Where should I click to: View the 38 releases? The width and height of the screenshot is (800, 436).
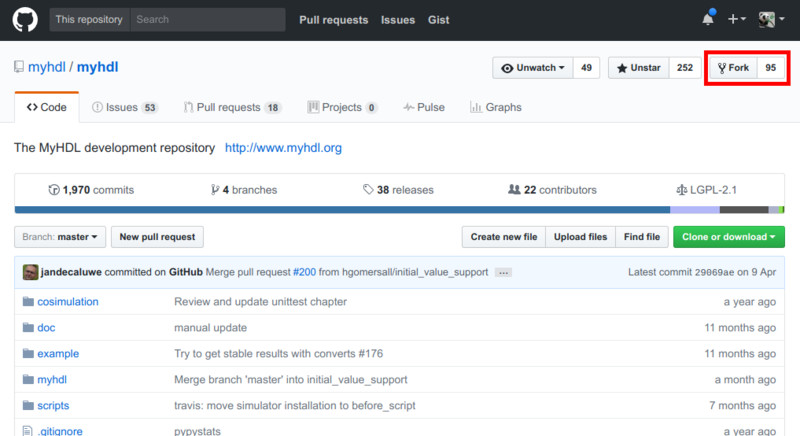398,190
